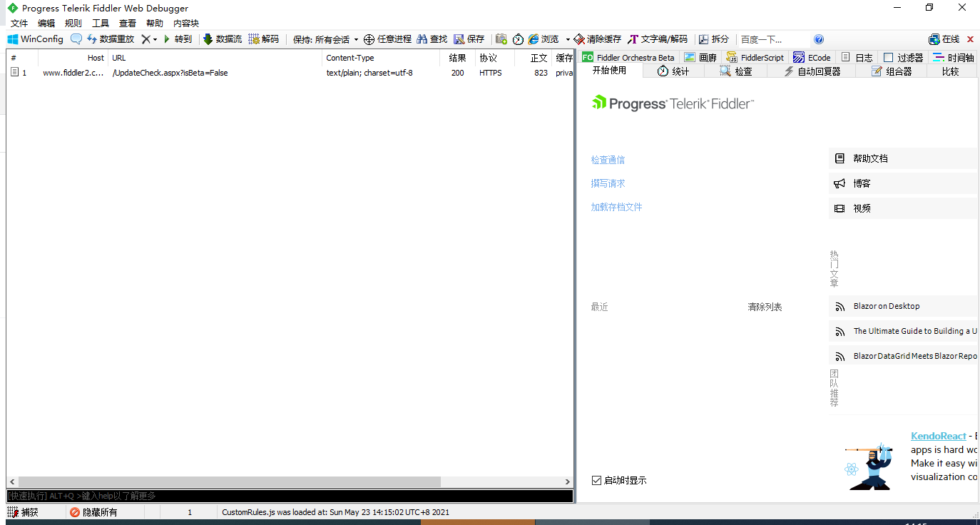980x525 pixels.
Task: Click the 查找 find binoculars
Action: click(x=432, y=39)
